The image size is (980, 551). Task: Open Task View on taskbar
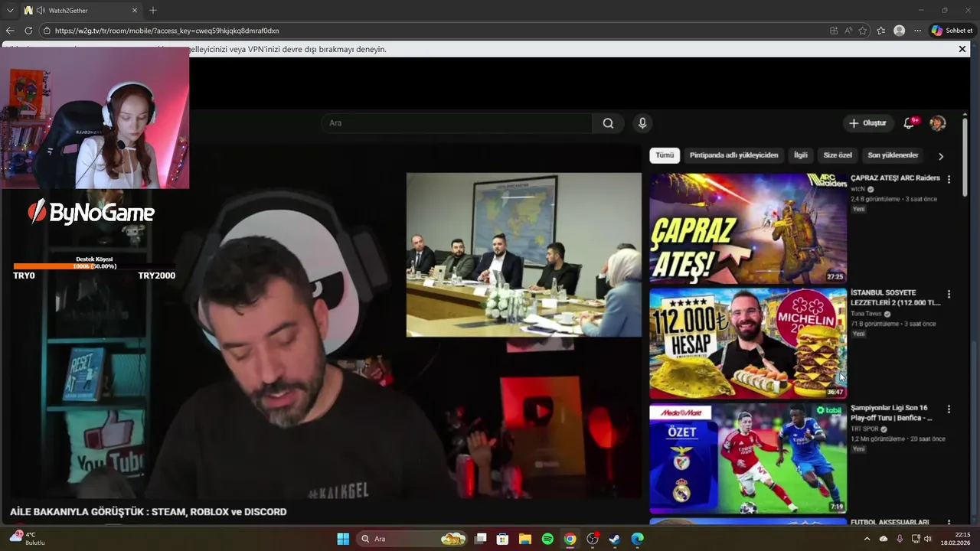point(481,539)
